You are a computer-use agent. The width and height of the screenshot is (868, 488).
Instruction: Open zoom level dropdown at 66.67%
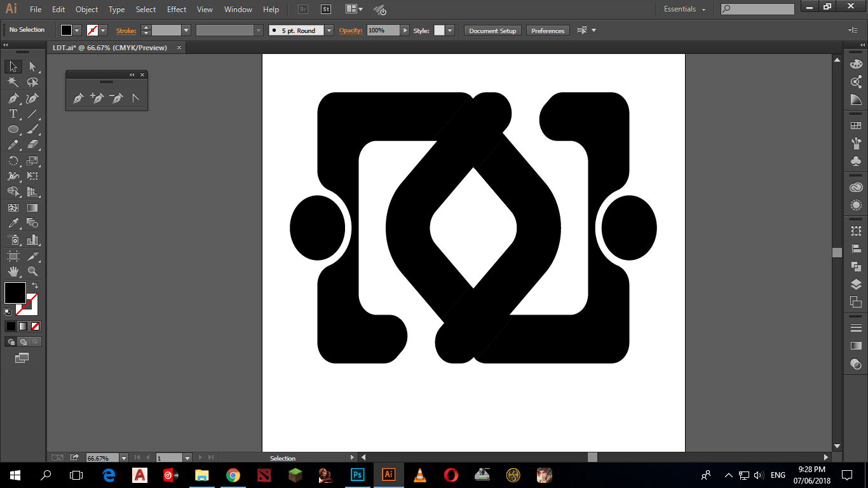click(124, 457)
